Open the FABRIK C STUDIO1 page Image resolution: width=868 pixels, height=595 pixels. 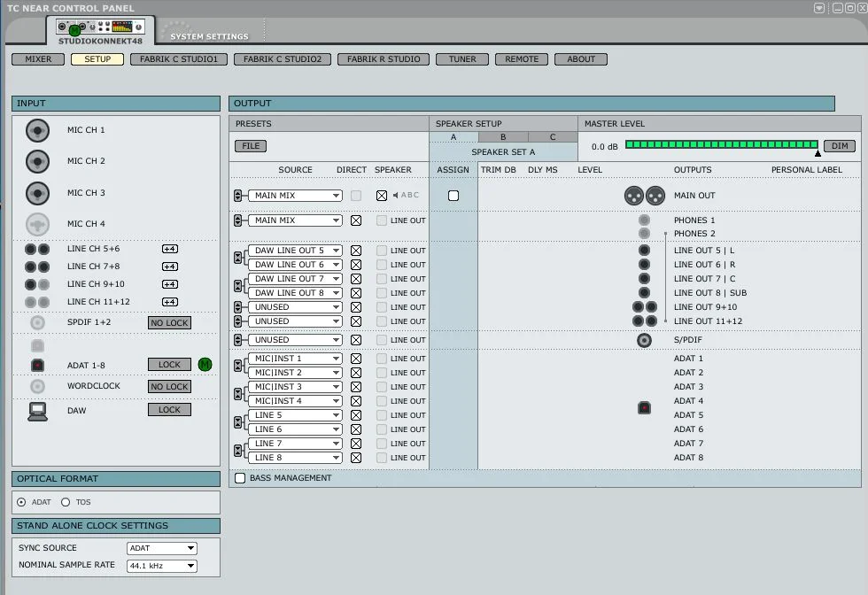tap(179, 59)
